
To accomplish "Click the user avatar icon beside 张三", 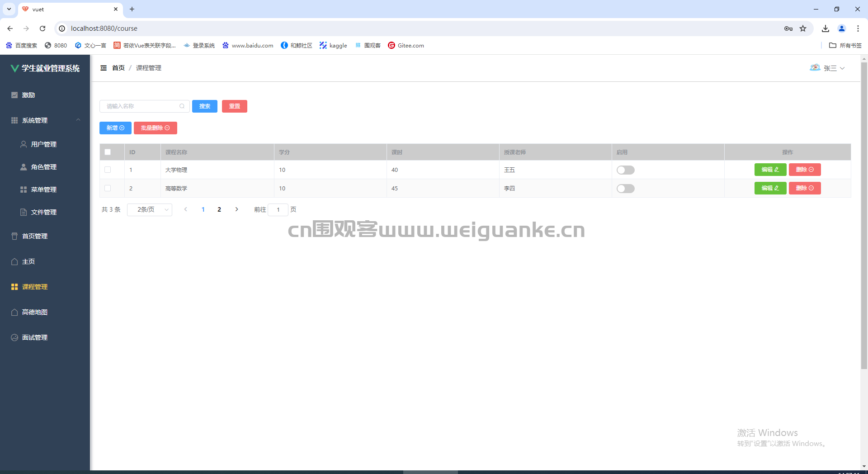I will click(x=815, y=68).
